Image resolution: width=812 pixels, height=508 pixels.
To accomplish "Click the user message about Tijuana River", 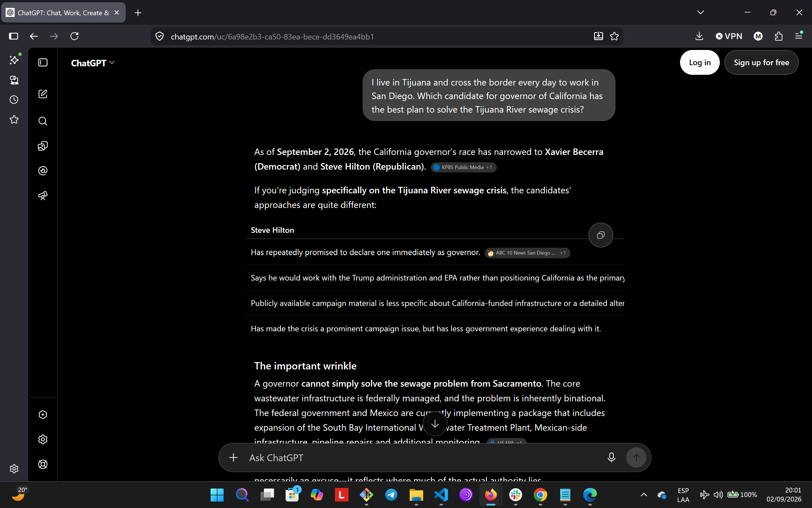I will (489, 96).
